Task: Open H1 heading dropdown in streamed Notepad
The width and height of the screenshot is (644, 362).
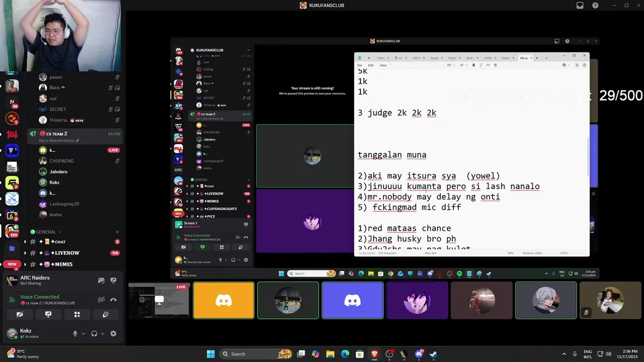Action: point(451,65)
